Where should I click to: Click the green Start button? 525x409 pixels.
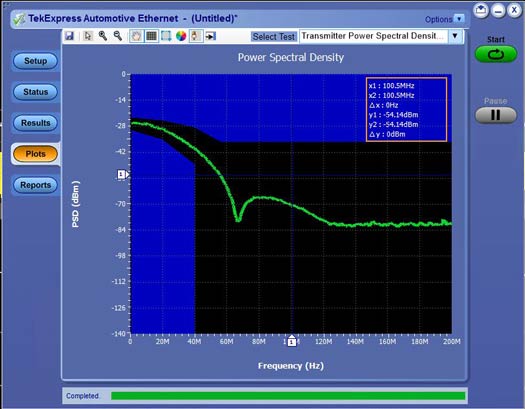[496, 54]
